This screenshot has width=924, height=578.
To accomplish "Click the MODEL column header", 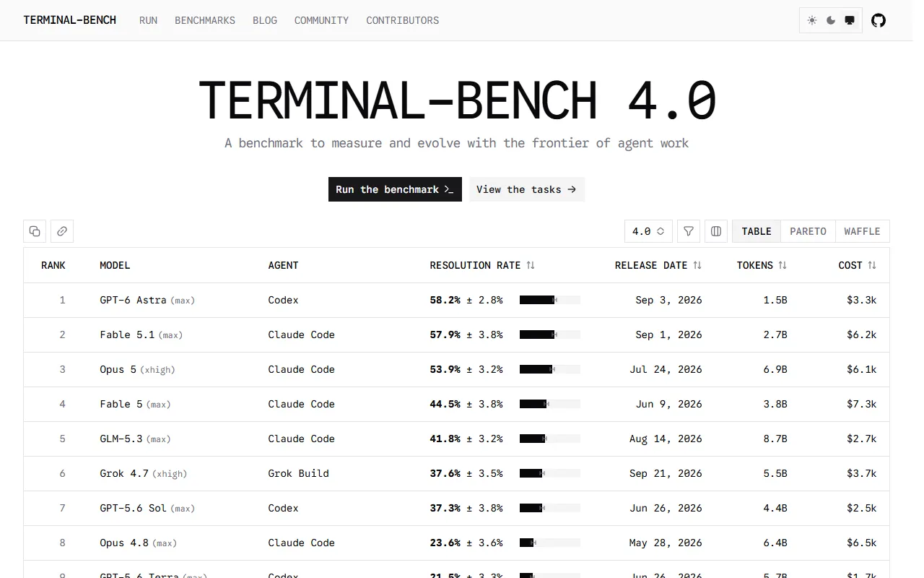I will 115,265.
